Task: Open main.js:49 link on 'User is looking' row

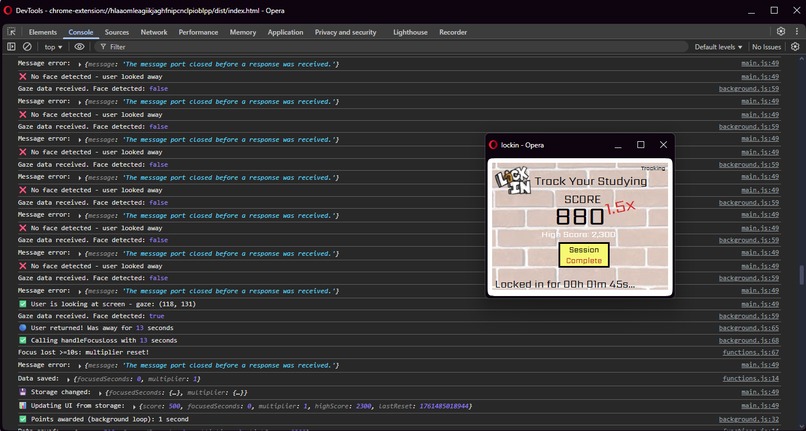Action: (760, 304)
